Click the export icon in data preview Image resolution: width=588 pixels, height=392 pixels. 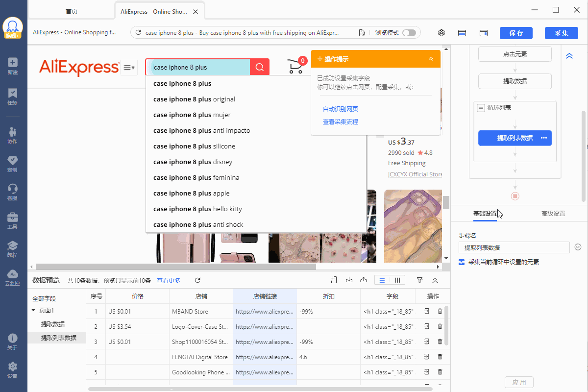coord(364,280)
